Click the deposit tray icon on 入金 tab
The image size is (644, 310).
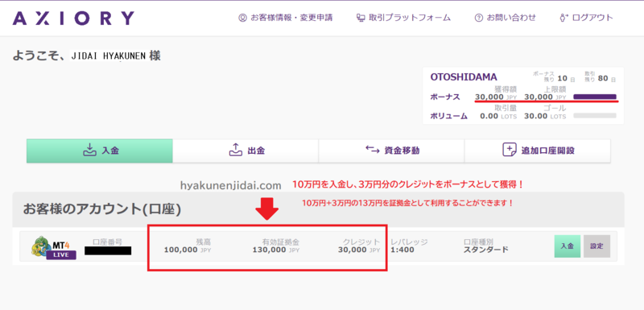pos(89,151)
